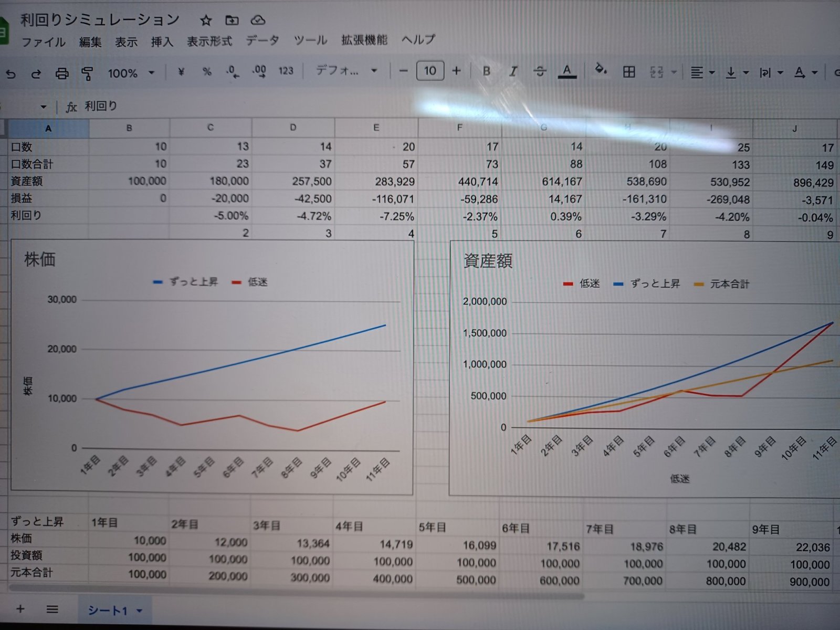Click the move to folder icon
The width and height of the screenshot is (840, 630).
point(232,20)
